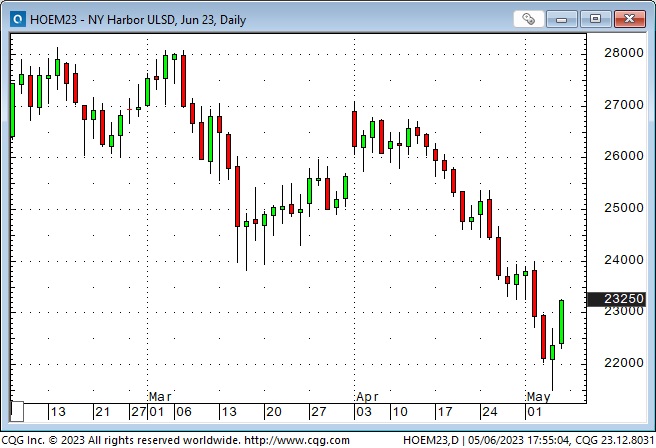This screenshot has height=448, width=656.
Task: Click the 27000 price scale label
Action: [x=623, y=105]
